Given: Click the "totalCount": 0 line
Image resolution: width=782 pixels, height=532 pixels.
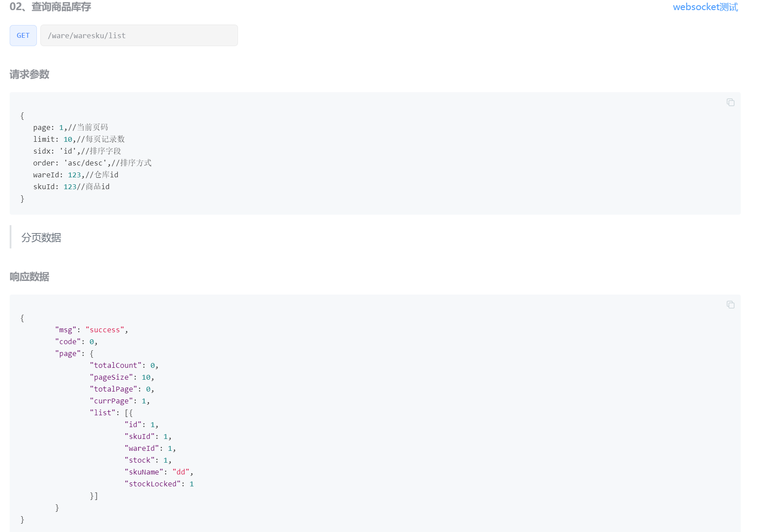Looking at the screenshot, I should point(124,365).
